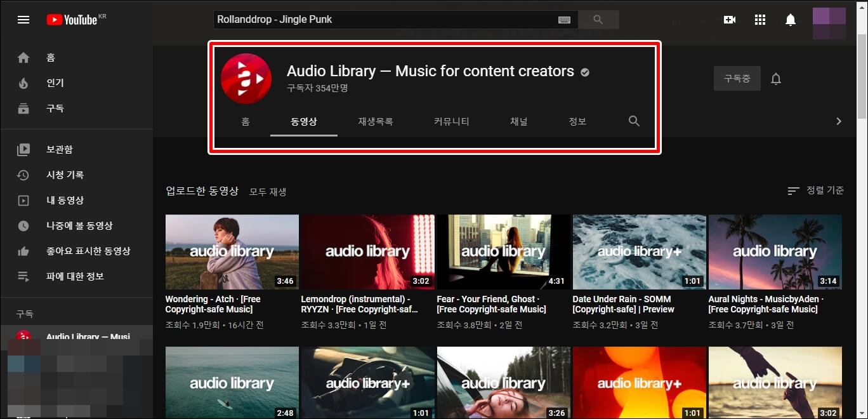Open the YouTube apps grid icon
Viewport: 868px width, 419px height.
tap(760, 20)
